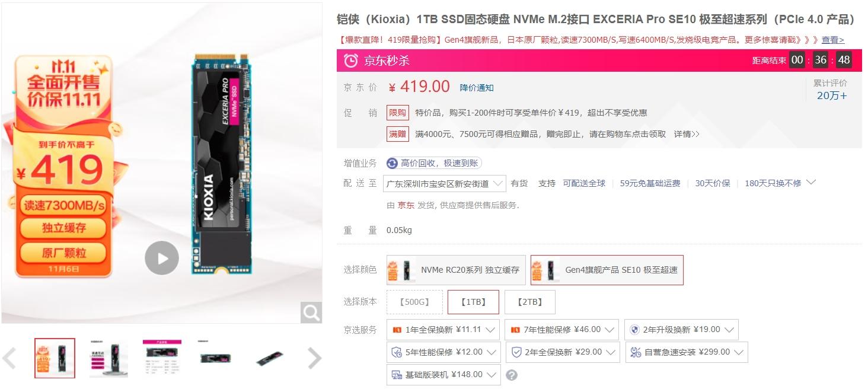Go to previous thumbnails with left arrow
The width and height of the screenshot is (868, 389).
9,358
